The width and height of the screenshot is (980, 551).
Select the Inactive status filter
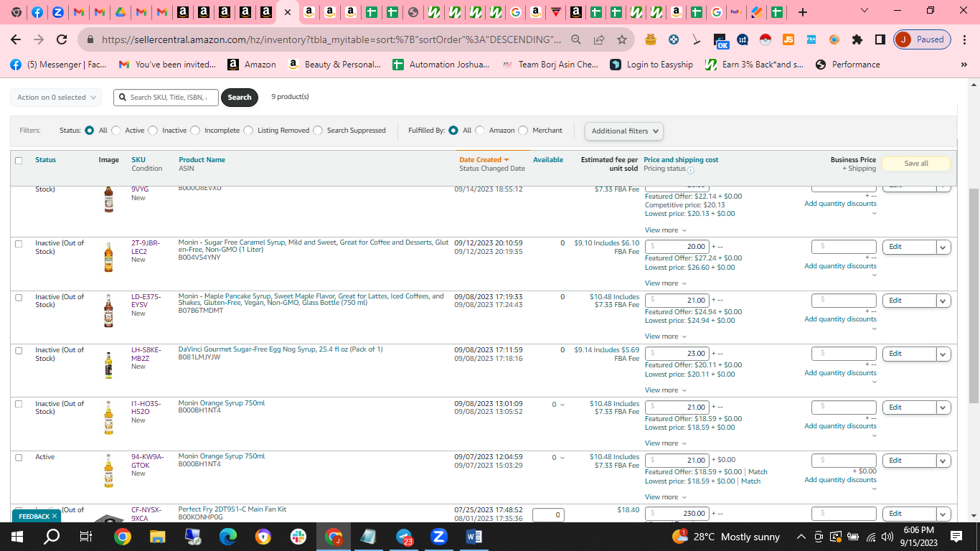tap(153, 131)
